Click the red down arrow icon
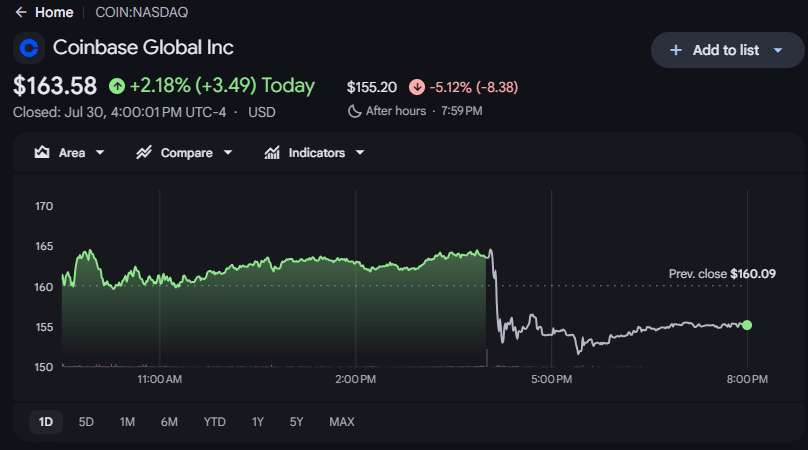The image size is (808, 450). (417, 87)
